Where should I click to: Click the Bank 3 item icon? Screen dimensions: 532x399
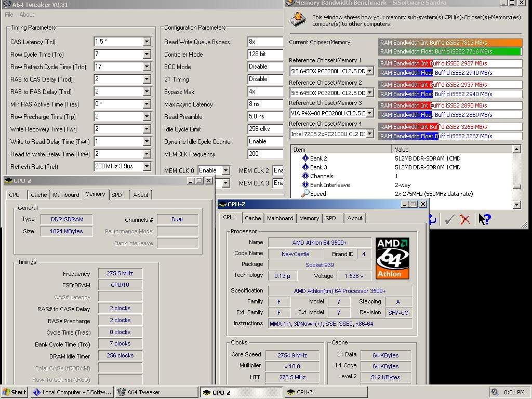[305, 167]
